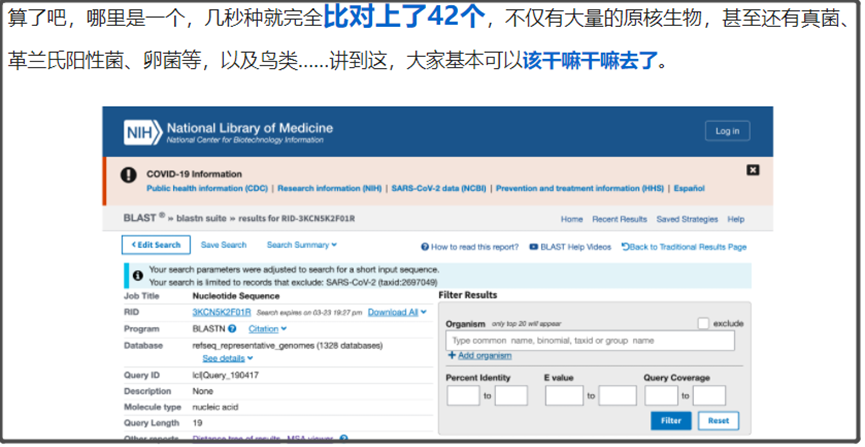Image resolution: width=865 pixels, height=447 pixels.
Task: Open BLAST Help Videos link
Action: tap(575, 247)
